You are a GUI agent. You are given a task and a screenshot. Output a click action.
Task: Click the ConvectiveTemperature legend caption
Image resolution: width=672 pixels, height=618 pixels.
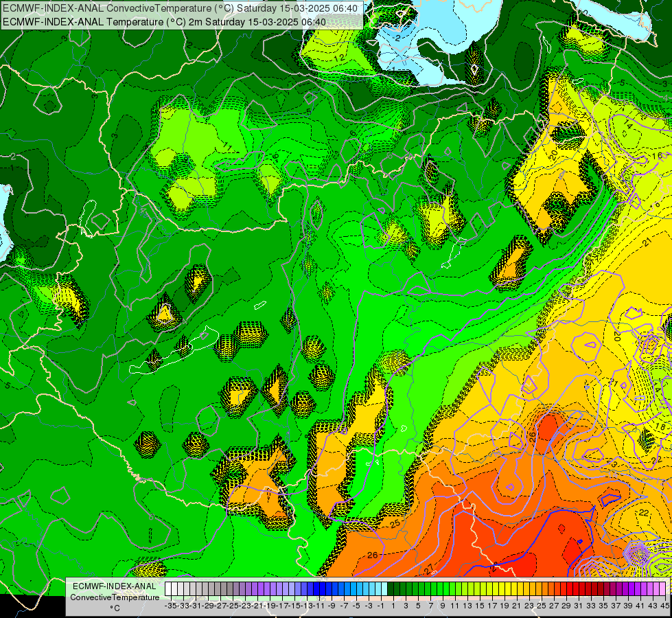pos(115,597)
